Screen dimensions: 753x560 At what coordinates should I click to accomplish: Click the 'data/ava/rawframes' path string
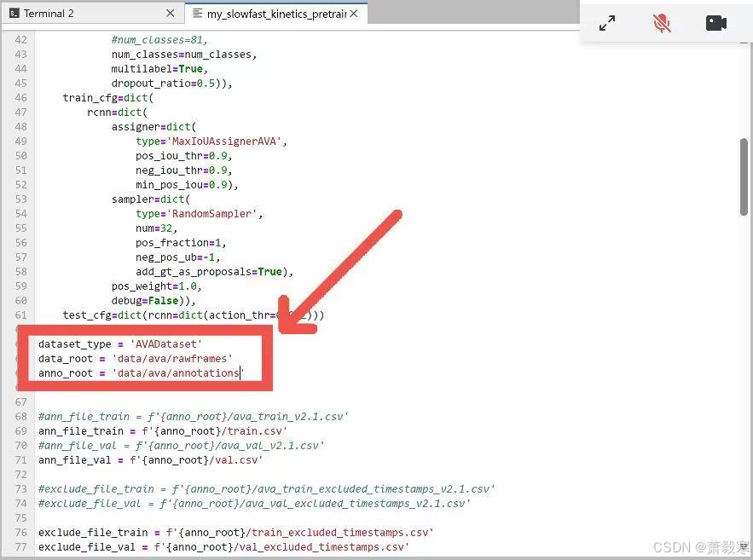point(171,359)
